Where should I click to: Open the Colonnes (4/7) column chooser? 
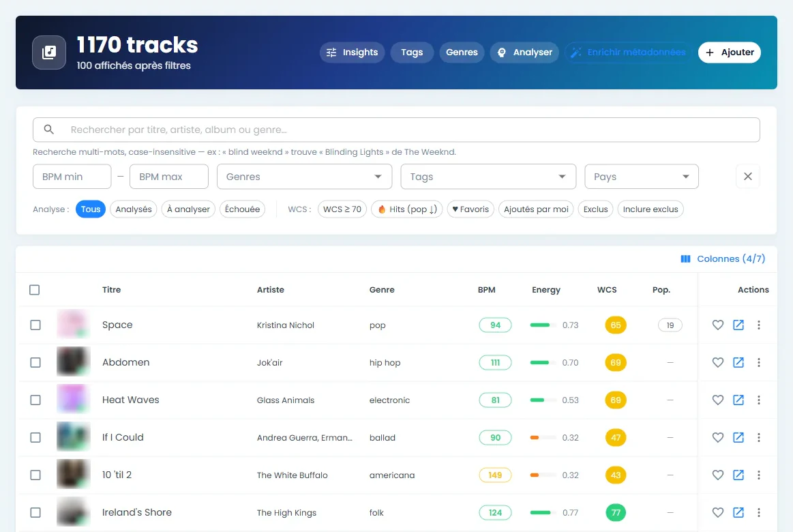[723, 259]
